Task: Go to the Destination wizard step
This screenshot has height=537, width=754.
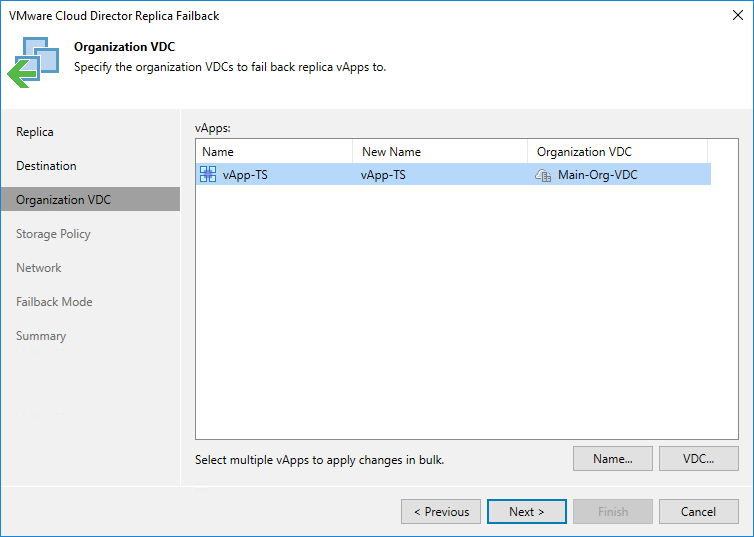Action: coord(46,166)
